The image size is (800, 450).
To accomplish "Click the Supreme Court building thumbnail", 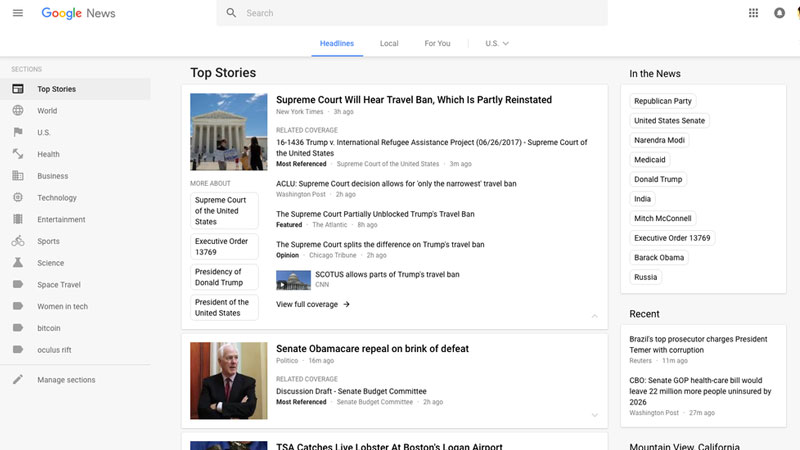I will tap(229, 132).
